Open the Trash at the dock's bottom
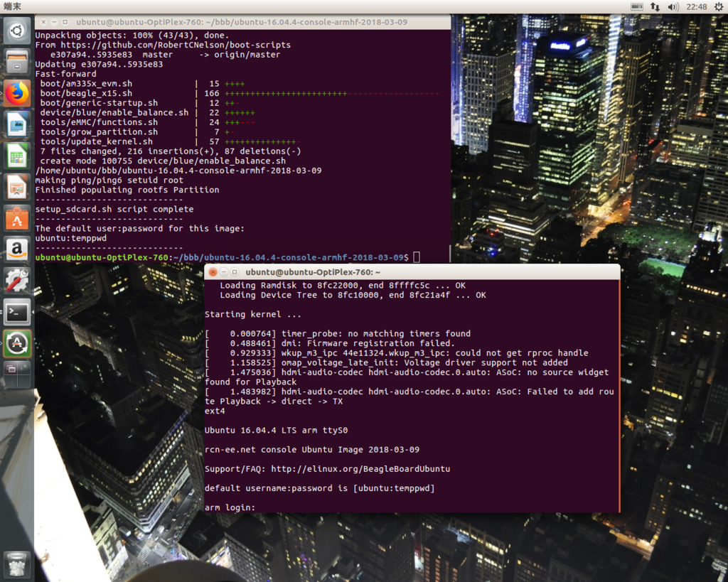This screenshot has height=582, width=728. pos(17,565)
